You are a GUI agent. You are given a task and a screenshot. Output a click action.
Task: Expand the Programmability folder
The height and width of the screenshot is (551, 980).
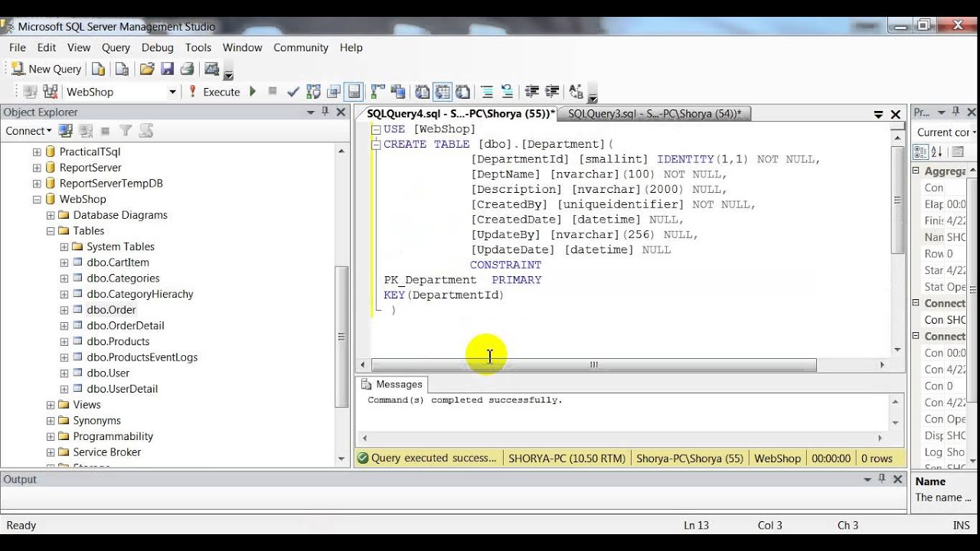point(51,436)
